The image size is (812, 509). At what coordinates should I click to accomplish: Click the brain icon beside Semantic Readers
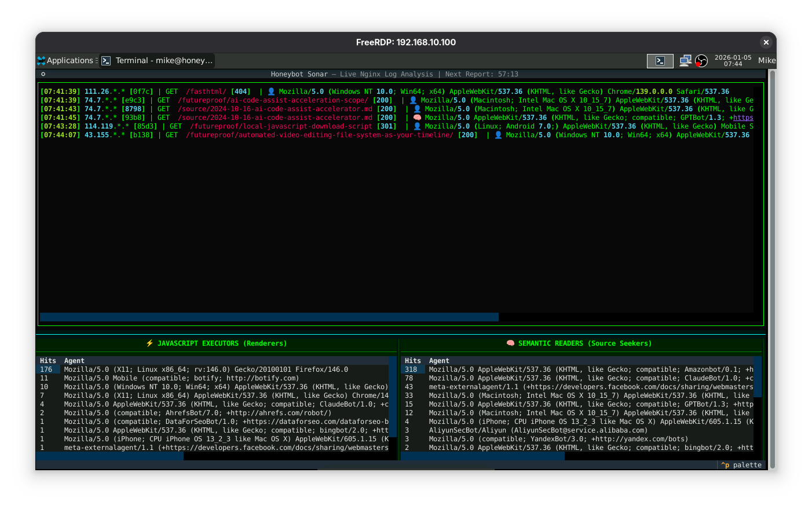point(510,343)
